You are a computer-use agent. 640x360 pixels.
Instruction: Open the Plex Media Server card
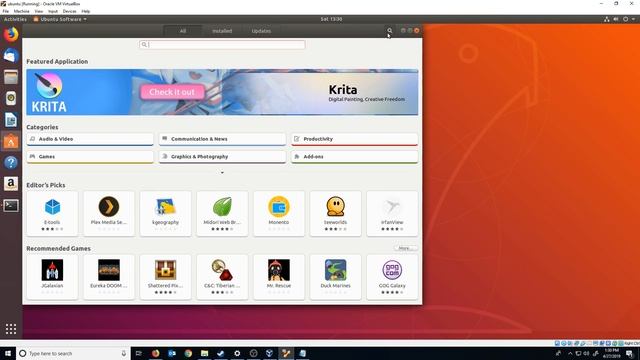coord(109,213)
